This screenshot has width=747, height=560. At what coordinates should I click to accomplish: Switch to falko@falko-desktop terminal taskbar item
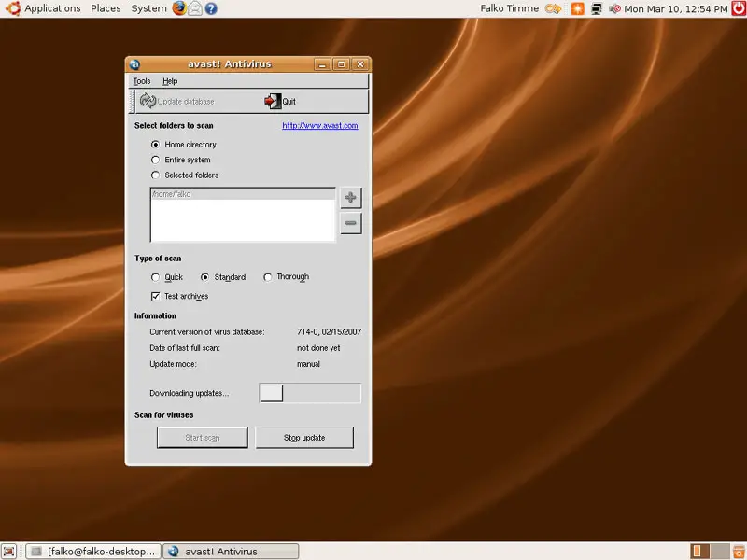pyautogui.click(x=93, y=552)
